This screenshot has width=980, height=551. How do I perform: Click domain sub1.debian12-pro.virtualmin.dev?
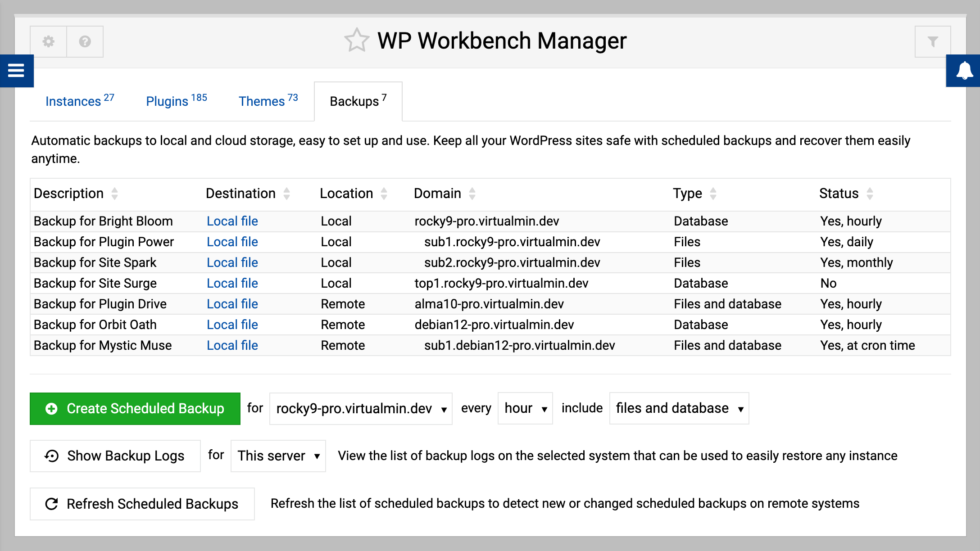pyautogui.click(x=519, y=345)
